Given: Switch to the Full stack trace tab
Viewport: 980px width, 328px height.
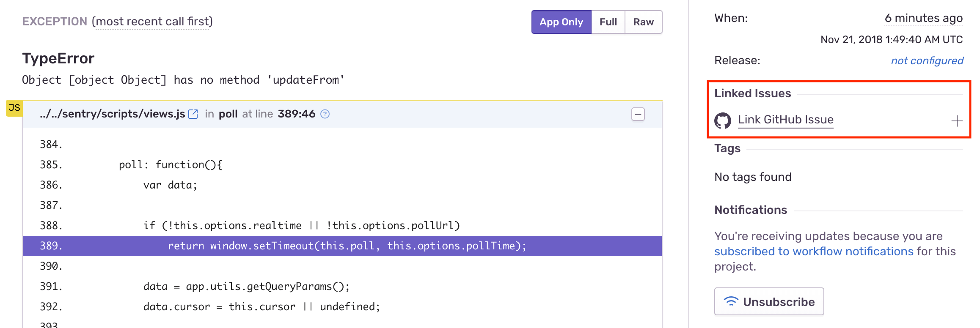Looking at the screenshot, I should [608, 22].
